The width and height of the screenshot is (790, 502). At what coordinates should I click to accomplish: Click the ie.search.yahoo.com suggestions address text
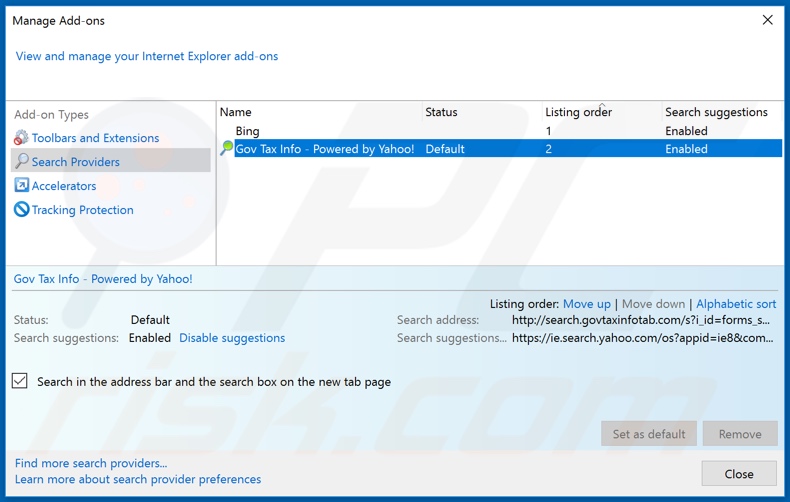[x=642, y=338]
